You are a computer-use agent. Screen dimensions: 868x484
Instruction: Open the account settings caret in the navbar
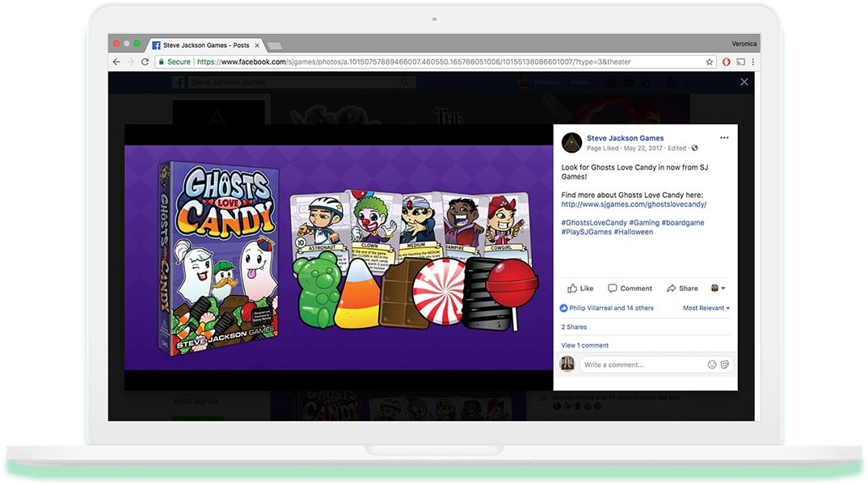[x=686, y=82]
